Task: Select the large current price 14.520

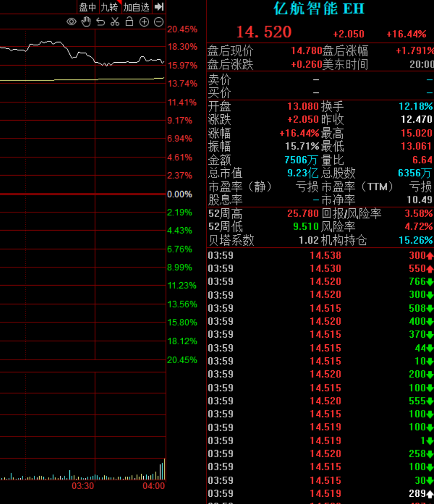Action: pyautogui.click(x=264, y=32)
